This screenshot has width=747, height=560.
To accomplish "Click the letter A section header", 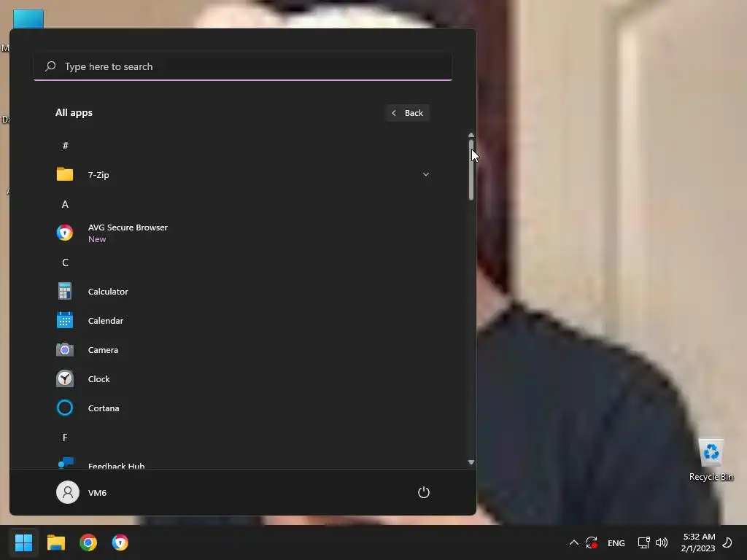I will click(x=65, y=204).
